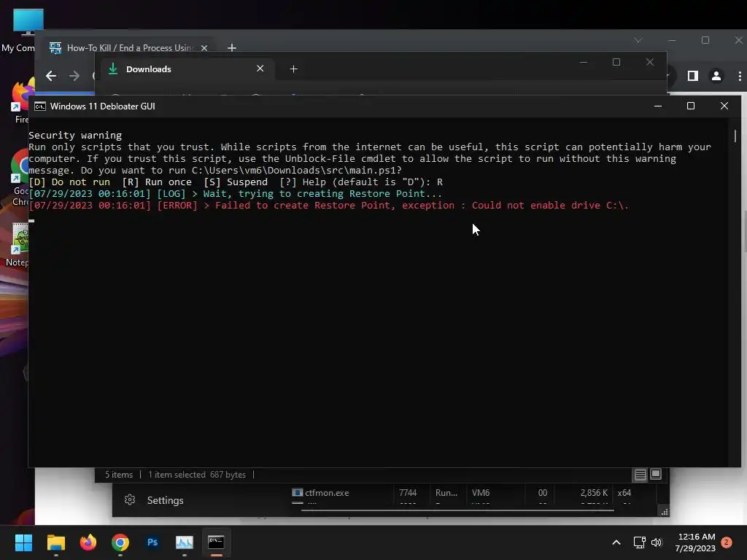Launch Firefox from the taskbar
The image size is (747, 560).
[x=88, y=542]
